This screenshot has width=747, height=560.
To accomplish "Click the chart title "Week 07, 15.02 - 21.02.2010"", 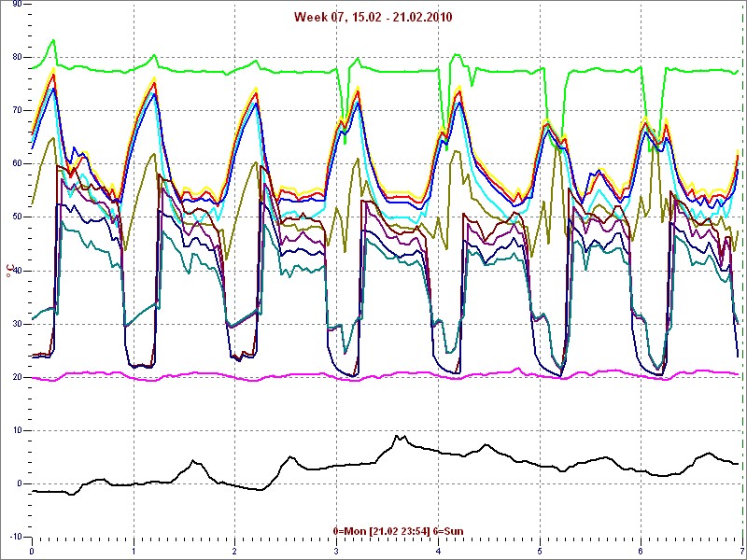I will tap(373, 17).
